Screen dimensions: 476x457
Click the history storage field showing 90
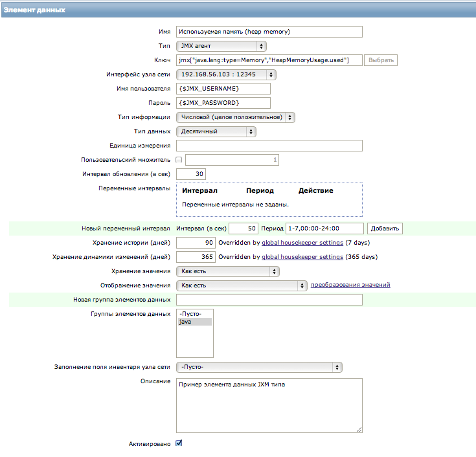(x=196, y=243)
